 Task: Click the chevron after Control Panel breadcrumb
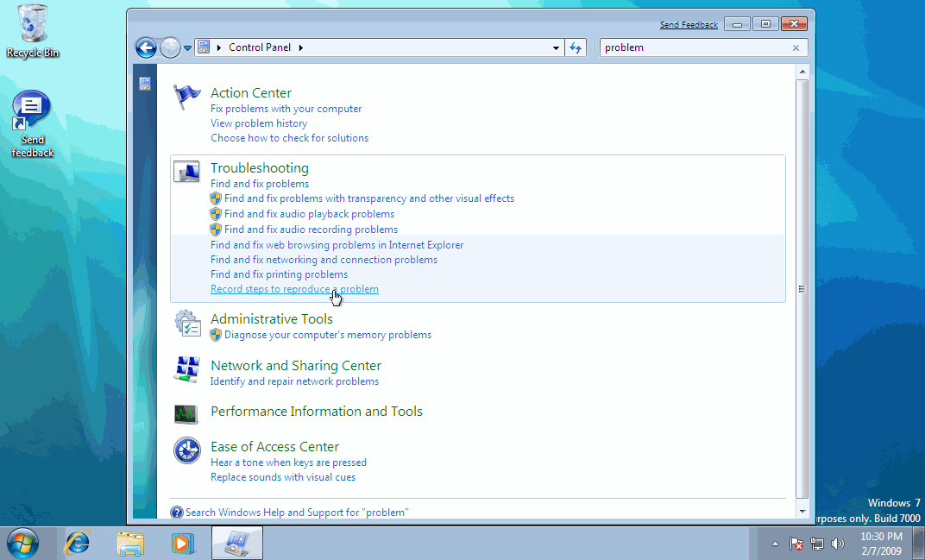[x=301, y=47]
